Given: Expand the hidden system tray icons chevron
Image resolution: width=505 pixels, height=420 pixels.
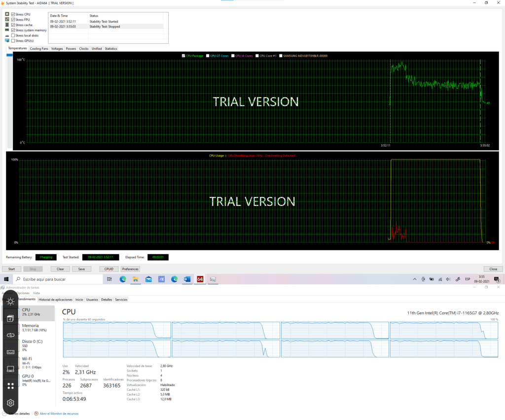Looking at the screenshot, I should click(415, 279).
